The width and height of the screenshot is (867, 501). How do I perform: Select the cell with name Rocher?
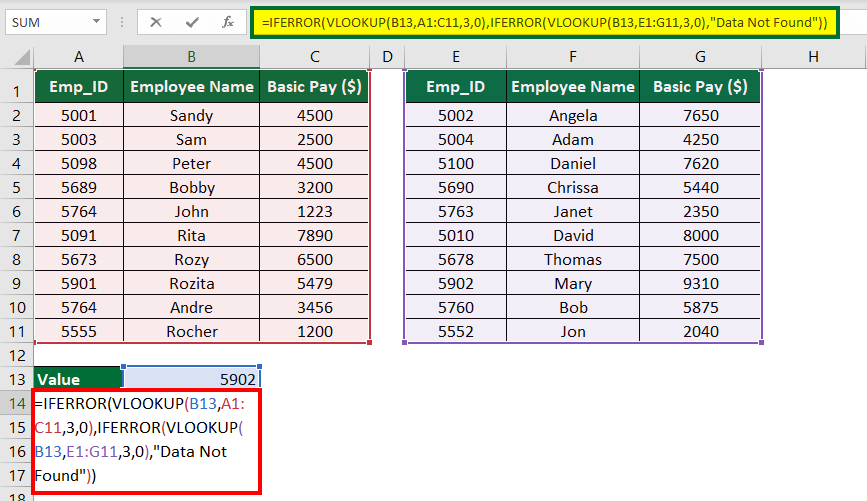tap(191, 331)
